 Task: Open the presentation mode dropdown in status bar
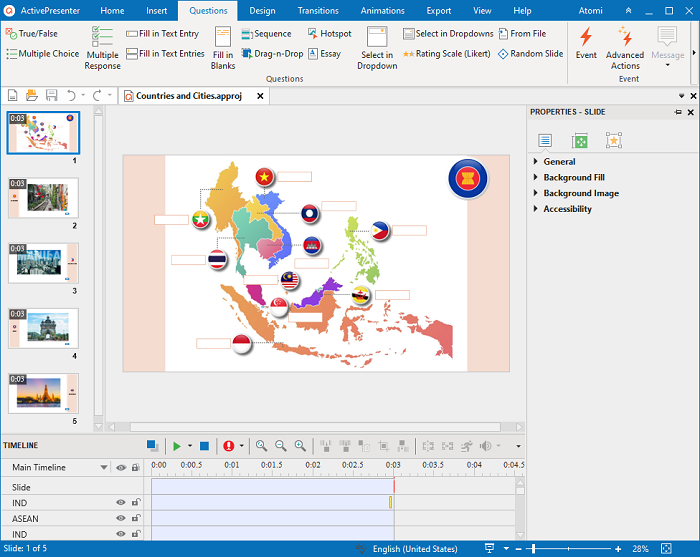pyautogui.click(x=506, y=549)
